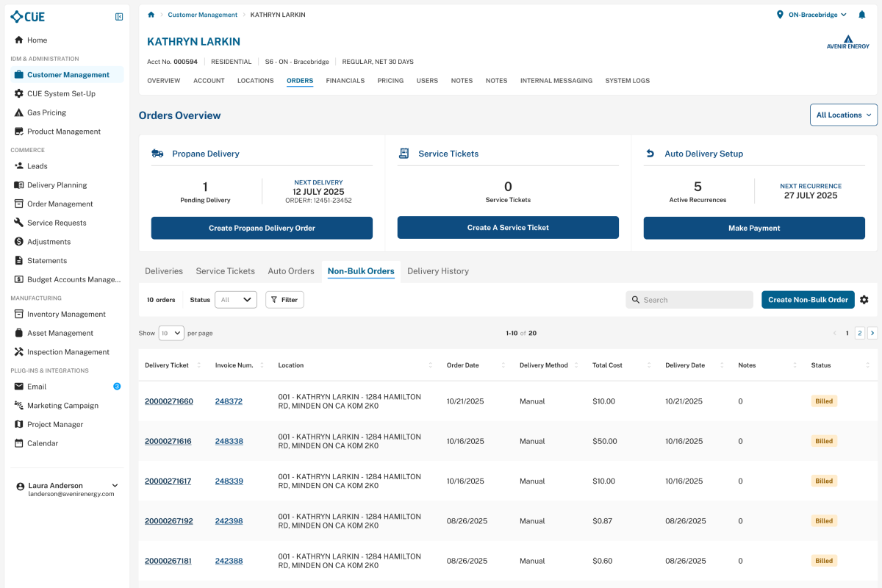
Task: Click Make Payment button
Action: (754, 228)
